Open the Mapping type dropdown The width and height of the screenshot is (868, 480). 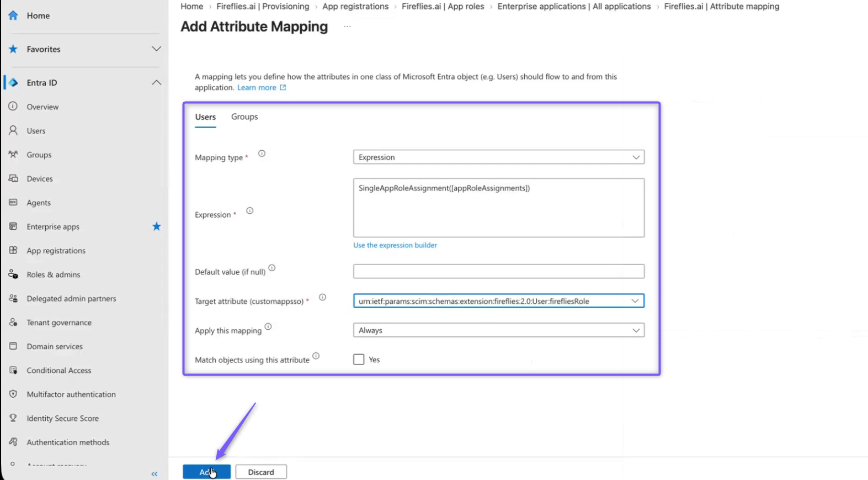[x=499, y=157]
